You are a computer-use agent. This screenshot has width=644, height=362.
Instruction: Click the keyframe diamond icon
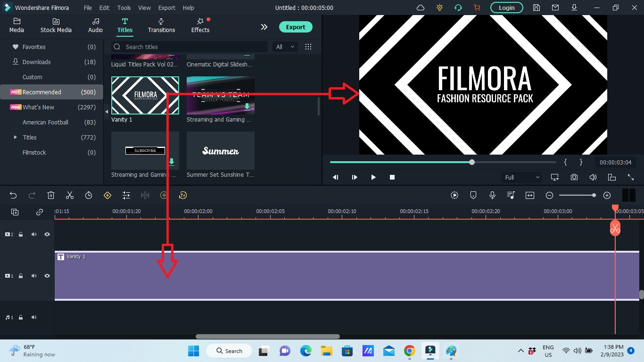[107, 195]
